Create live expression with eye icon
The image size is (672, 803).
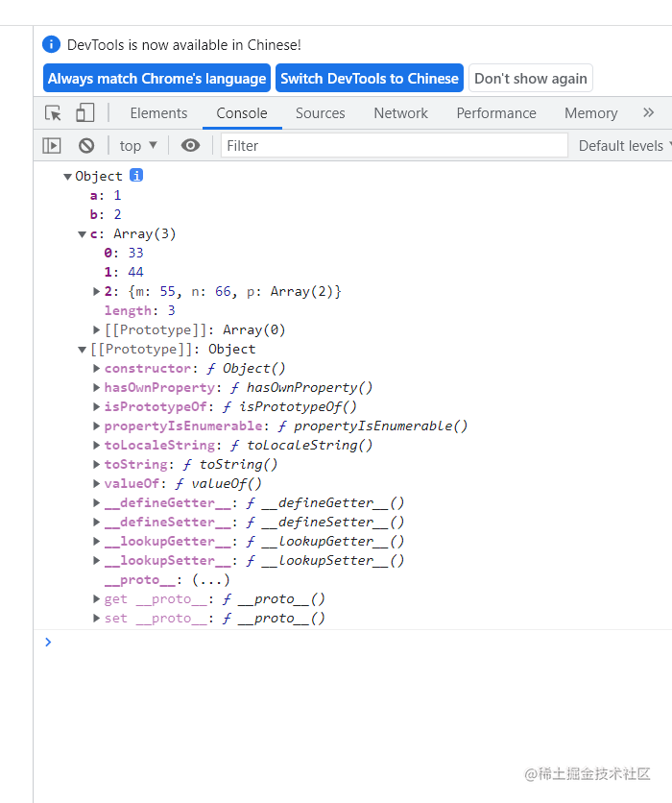click(190, 146)
